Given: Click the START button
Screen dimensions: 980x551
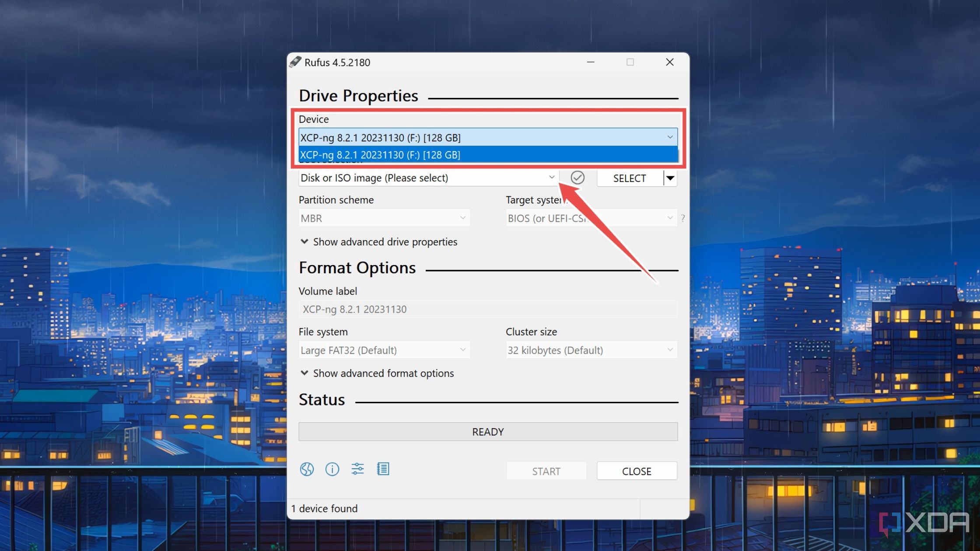Looking at the screenshot, I should click(546, 471).
